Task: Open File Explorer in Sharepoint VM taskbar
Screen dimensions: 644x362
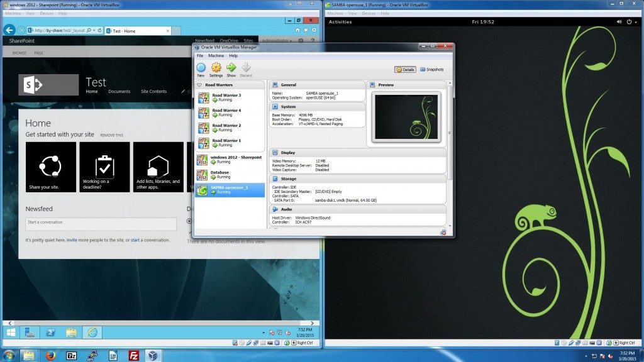Action: [72, 332]
